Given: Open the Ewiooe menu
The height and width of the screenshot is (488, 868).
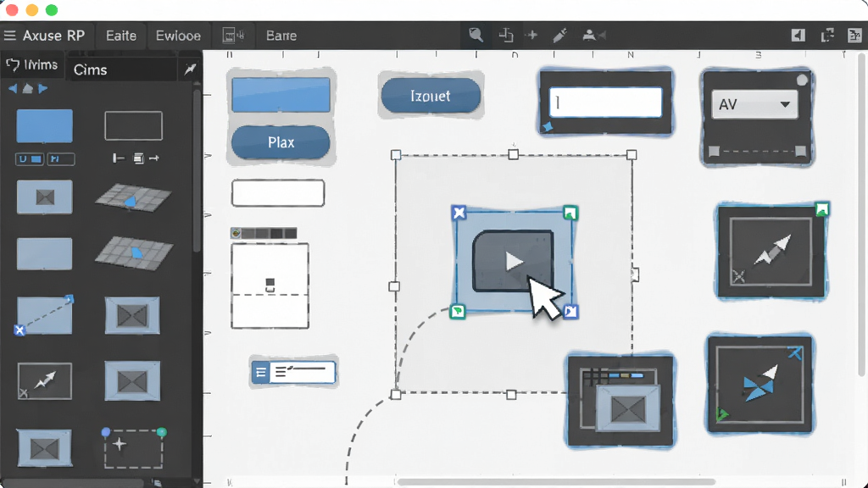Looking at the screenshot, I should [178, 36].
